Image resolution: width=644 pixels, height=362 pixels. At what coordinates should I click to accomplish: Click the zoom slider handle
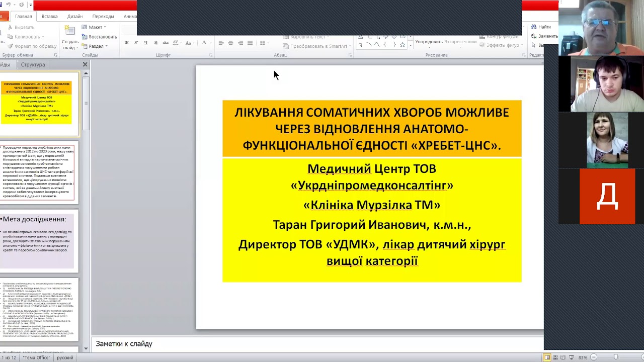click(615, 357)
